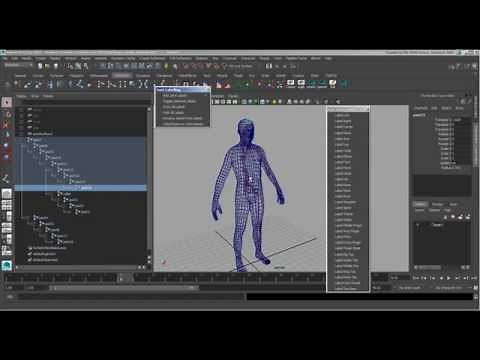Open the Anim tab in Layer Editor
The width and height of the screenshot is (480, 360).
pyautogui.click(x=453, y=204)
